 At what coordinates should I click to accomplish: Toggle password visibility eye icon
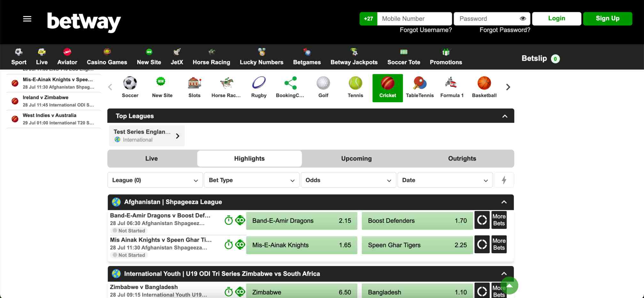pyautogui.click(x=523, y=19)
